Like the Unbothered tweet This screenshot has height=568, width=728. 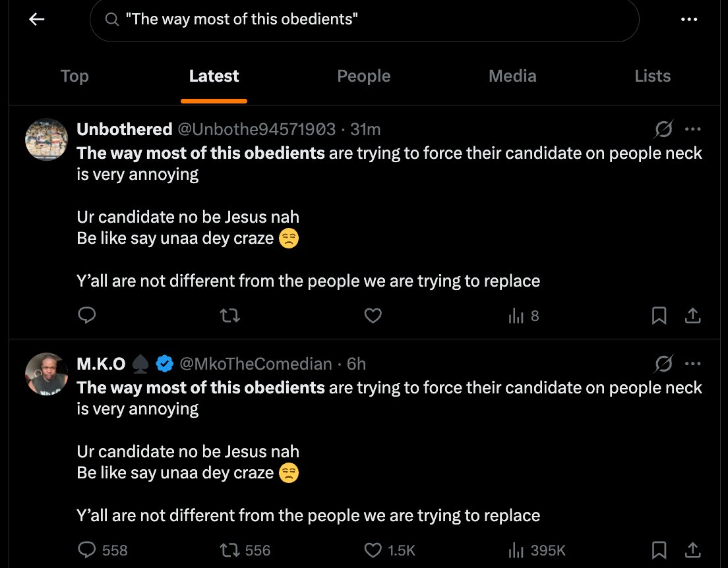coord(373,316)
